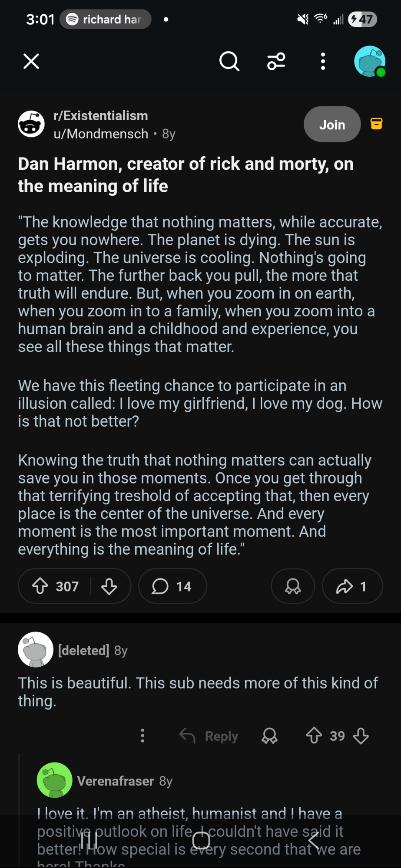Upvote the Dan Harmon post
Image resolution: width=401 pixels, height=868 pixels.
click(40, 586)
